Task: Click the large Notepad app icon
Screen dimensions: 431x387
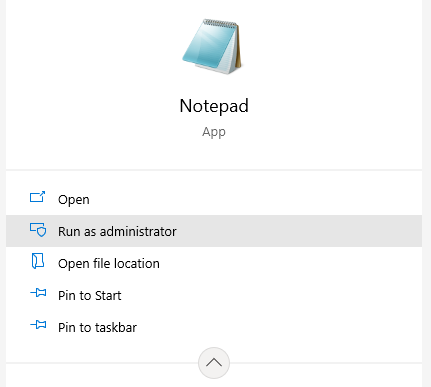Action: [212, 47]
